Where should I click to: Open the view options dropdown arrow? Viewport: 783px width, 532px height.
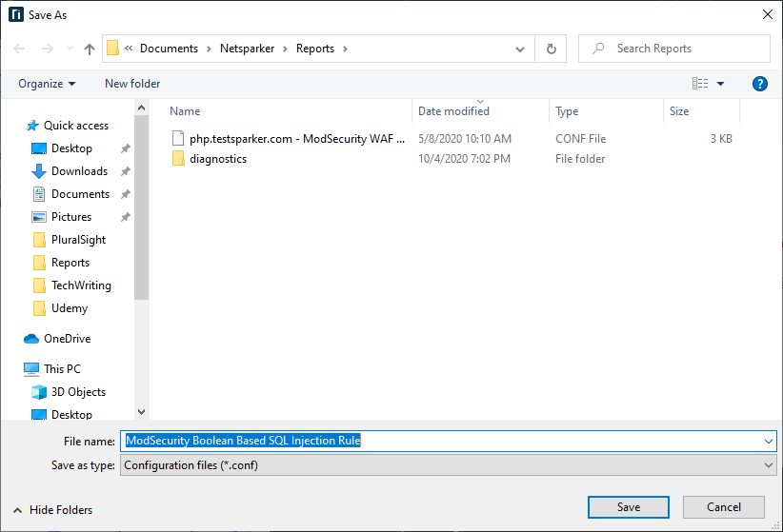(720, 84)
